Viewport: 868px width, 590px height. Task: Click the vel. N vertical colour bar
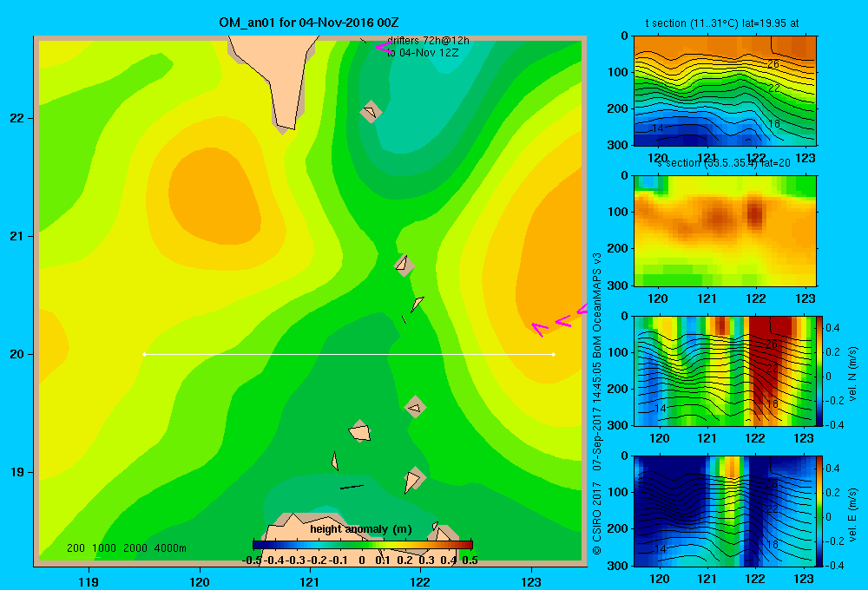[x=819, y=370]
